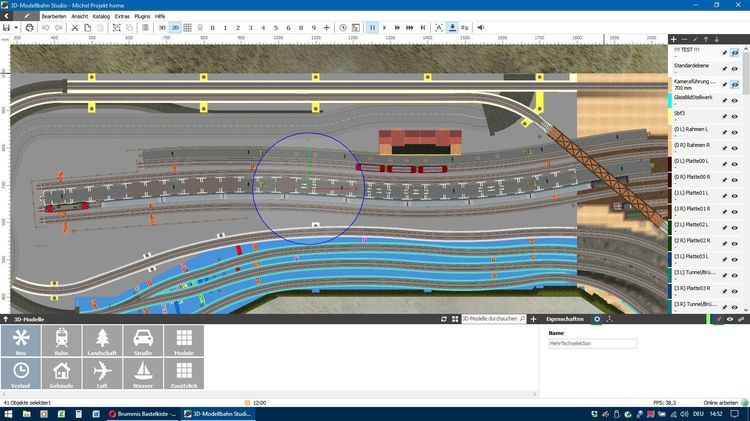Screen dimensions: 750x421
Task: Select camera preset 0
Action: click(x=212, y=28)
